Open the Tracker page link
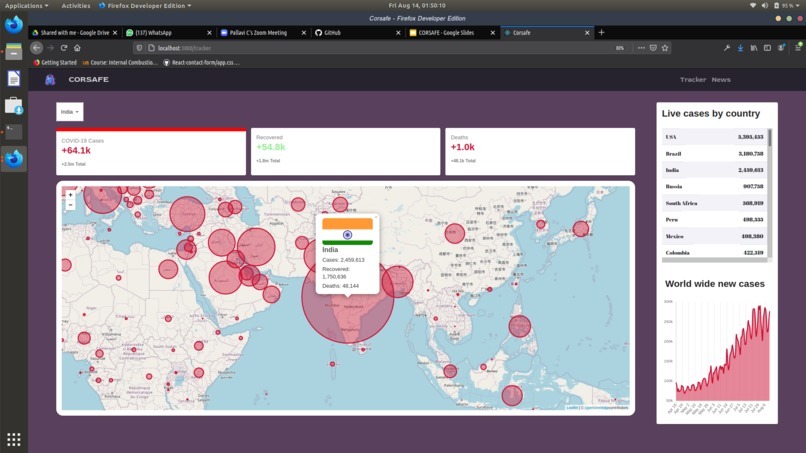The width and height of the screenshot is (806, 453). click(x=692, y=80)
